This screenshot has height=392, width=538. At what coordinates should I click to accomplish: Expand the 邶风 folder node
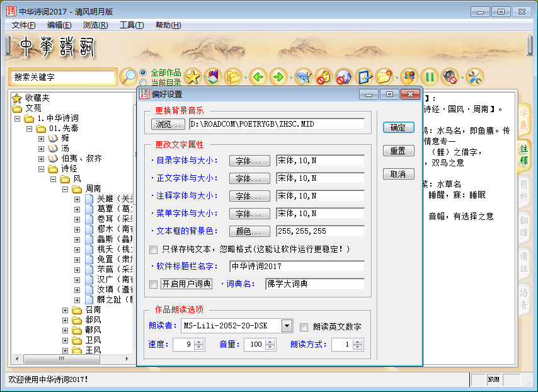[65, 320]
